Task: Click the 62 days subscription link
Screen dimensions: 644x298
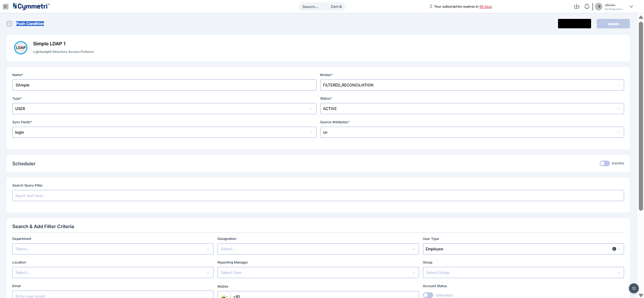Action: (x=486, y=7)
